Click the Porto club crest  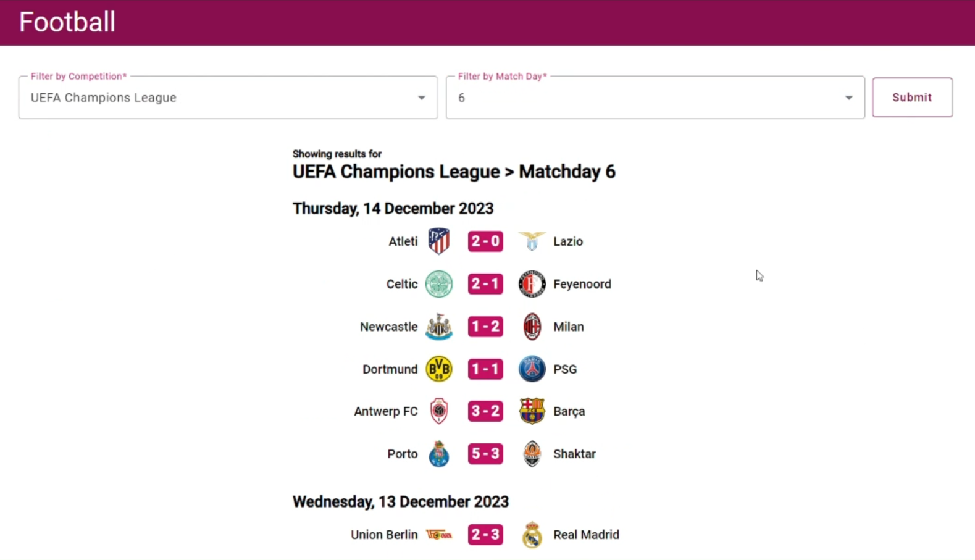click(x=439, y=454)
